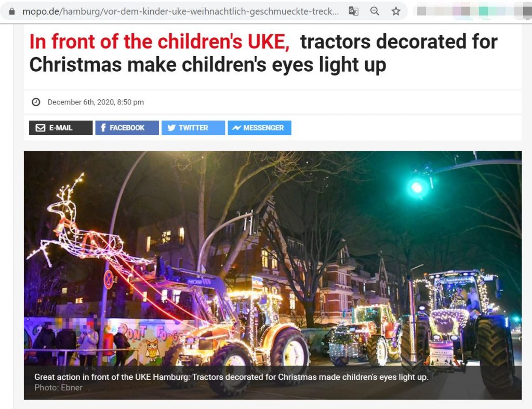Click the Messenger lightning icon
The image size is (532, 409).
pos(236,128)
